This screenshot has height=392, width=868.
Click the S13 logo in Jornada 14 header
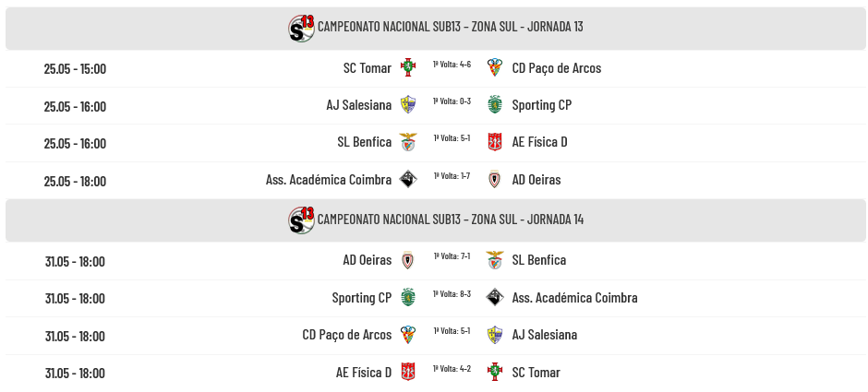pyautogui.click(x=301, y=220)
